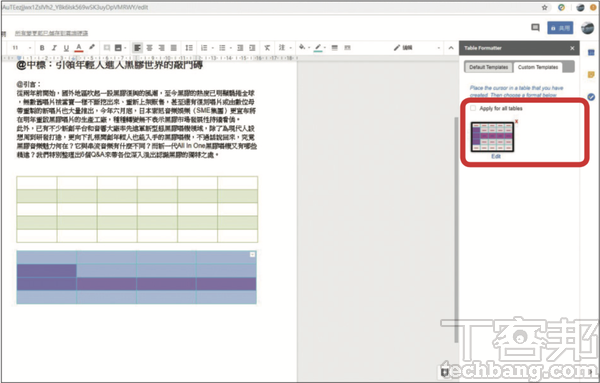
Task: Click the top-left cell of the green table
Action: tap(37, 183)
